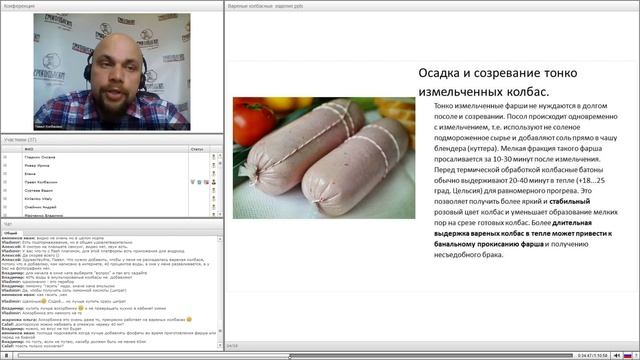Image resolution: width=640 pixels, height=360 pixels.
Task: Click the playback time display 0:34:47
Action: [x=593, y=356]
